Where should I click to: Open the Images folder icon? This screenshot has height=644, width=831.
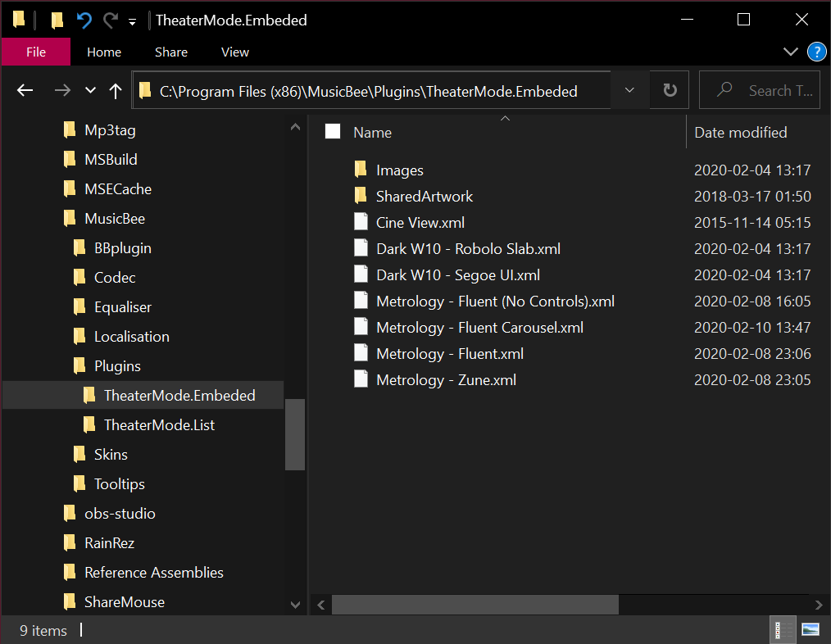[361, 170]
